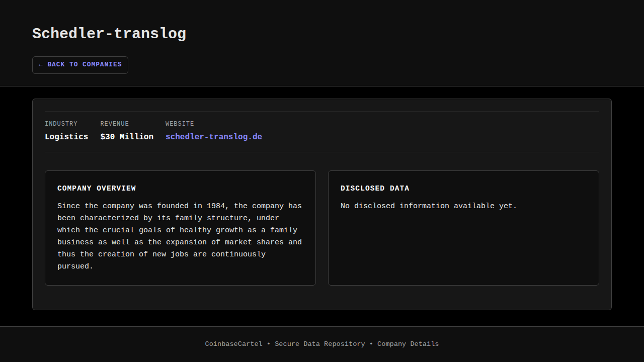
Task: Click the word 'pursued.' ending the overview
Action: [75, 266]
